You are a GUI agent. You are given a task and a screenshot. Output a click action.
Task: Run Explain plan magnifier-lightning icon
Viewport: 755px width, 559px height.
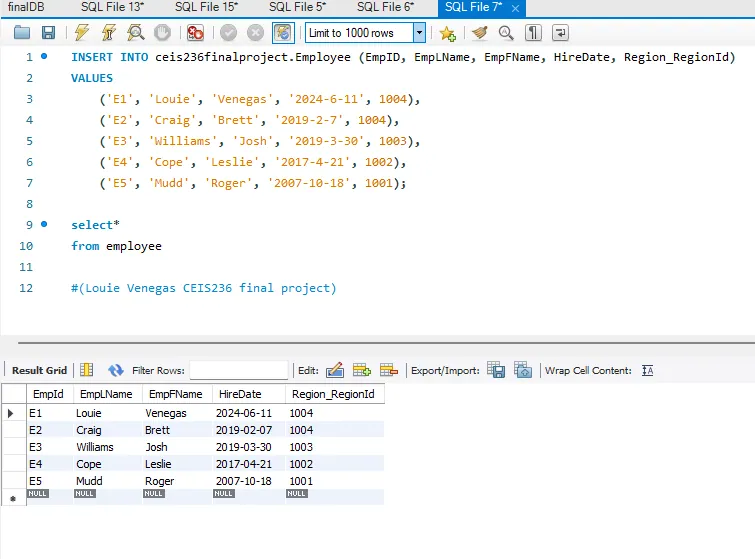pos(136,33)
